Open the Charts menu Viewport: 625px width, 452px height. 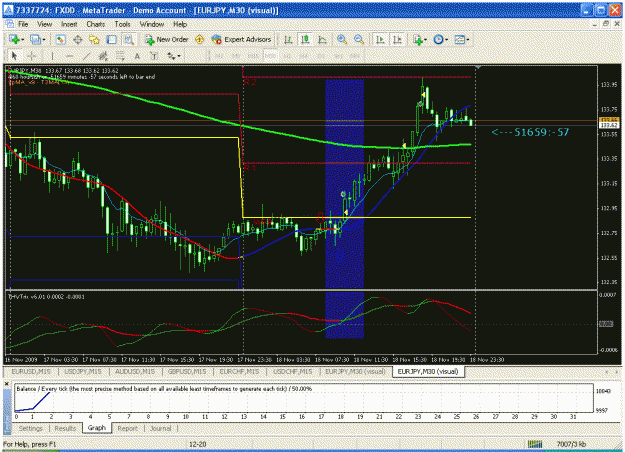96,24
